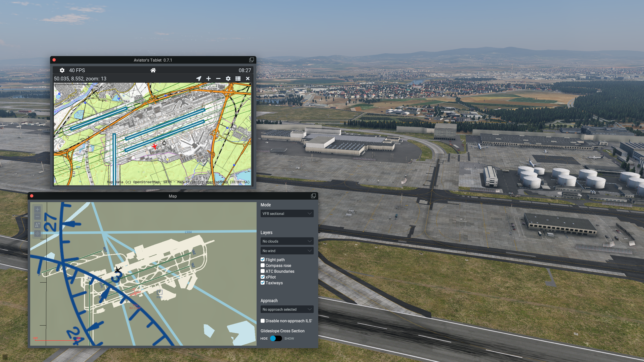Image resolution: width=644 pixels, height=362 pixels.
Task: Uncheck the Flight path layer
Action: click(263, 260)
